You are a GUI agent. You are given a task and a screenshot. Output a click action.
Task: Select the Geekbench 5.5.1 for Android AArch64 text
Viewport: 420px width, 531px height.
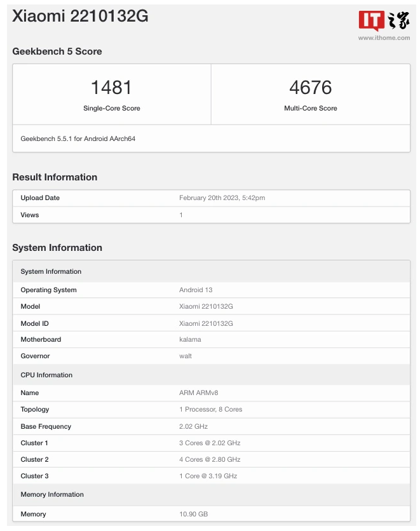(x=78, y=138)
